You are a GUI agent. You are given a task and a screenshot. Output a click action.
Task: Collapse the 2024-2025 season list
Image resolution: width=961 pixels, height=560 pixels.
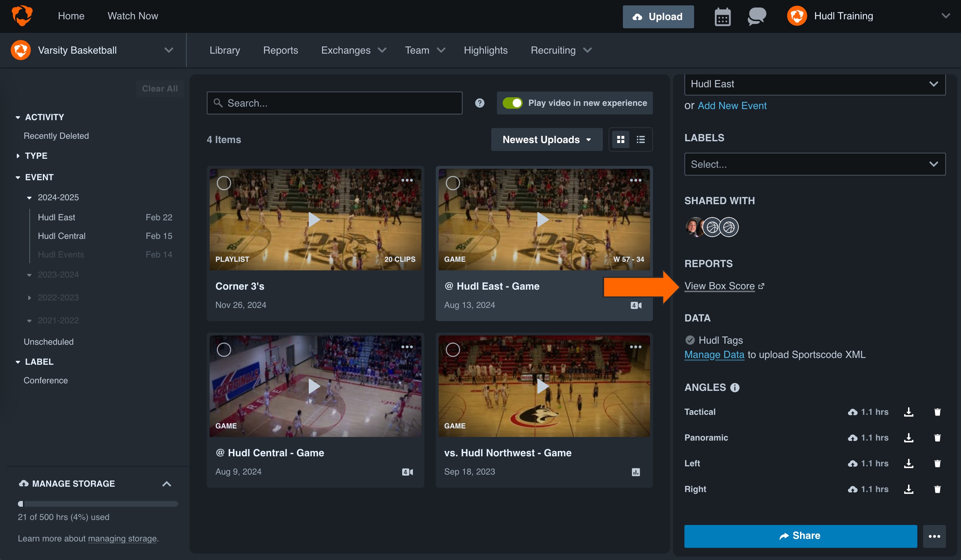(29, 197)
